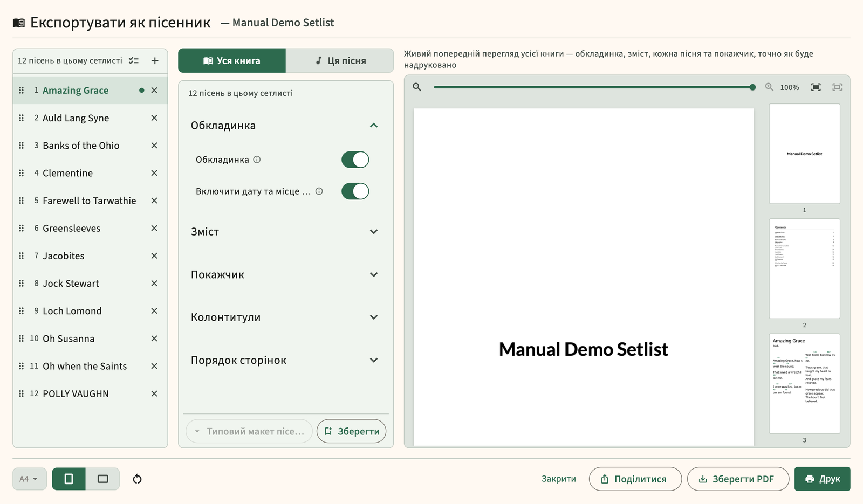Click fit-to-width icon at preview toolbar end
The image size is (863, 504).
pos(837,87)
